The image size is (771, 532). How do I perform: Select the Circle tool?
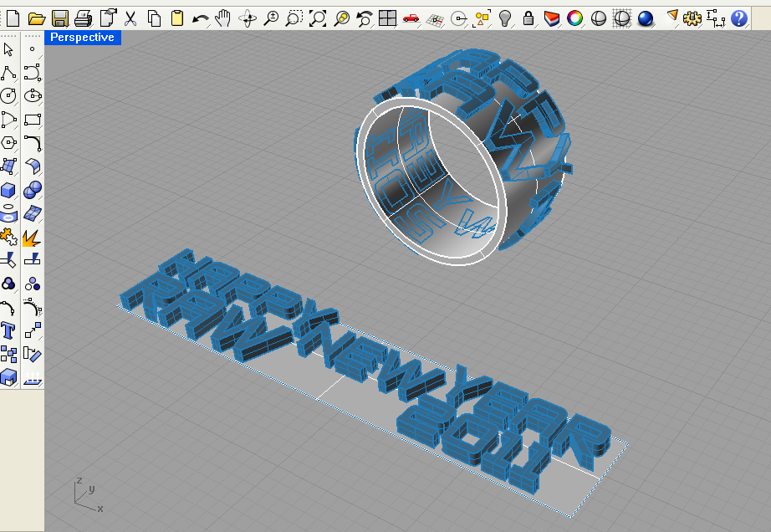point(8,95)
